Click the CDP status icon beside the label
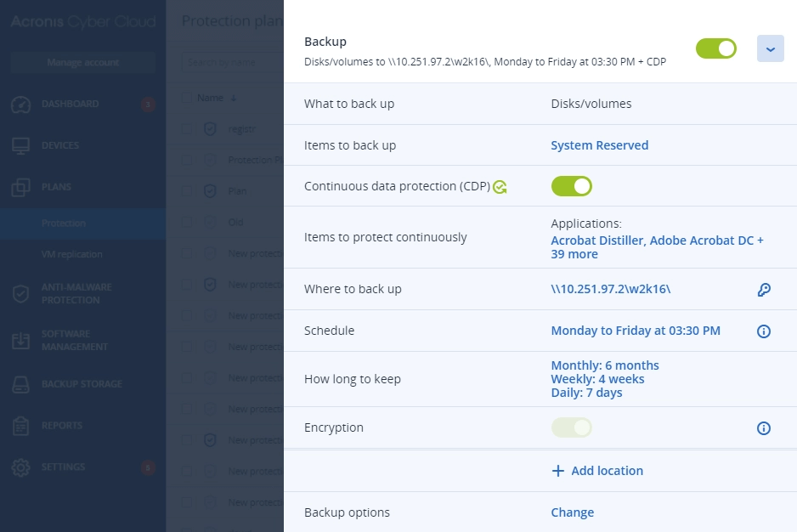Screen dimensions: 797x532 pos(500,187)
